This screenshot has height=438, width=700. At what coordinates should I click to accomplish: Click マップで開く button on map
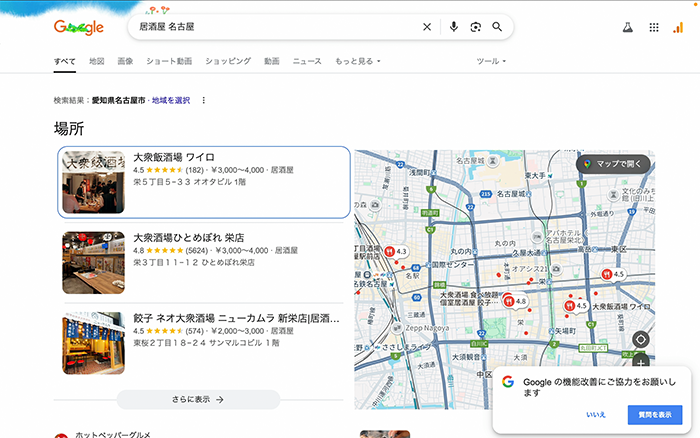point(613,164)
